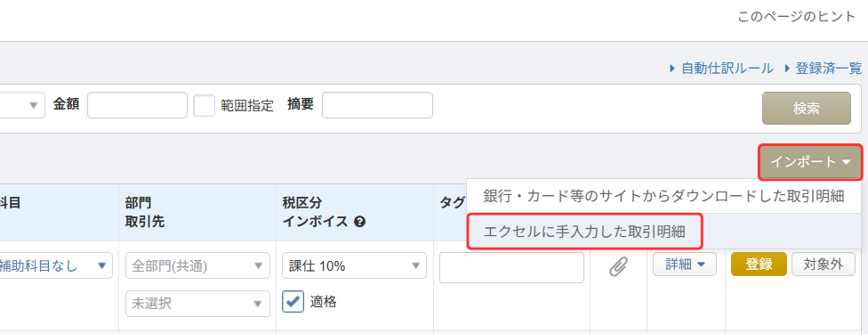
Task: Expand the 課仕 10% tax category dropdown
Action: coord(354,265)
